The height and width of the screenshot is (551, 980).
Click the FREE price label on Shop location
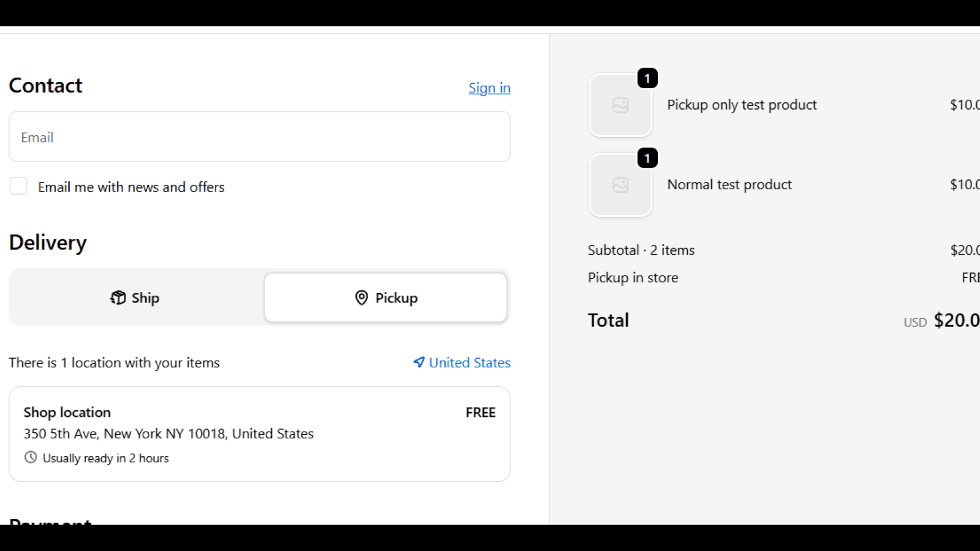coord(480,413)
